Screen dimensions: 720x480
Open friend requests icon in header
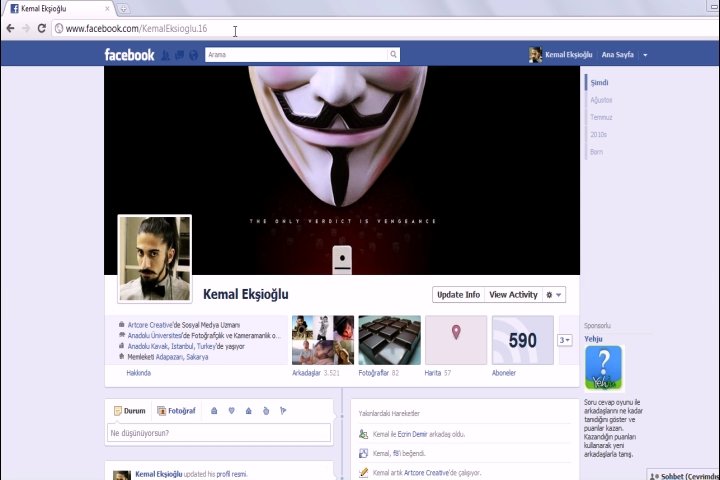[165, 55]
